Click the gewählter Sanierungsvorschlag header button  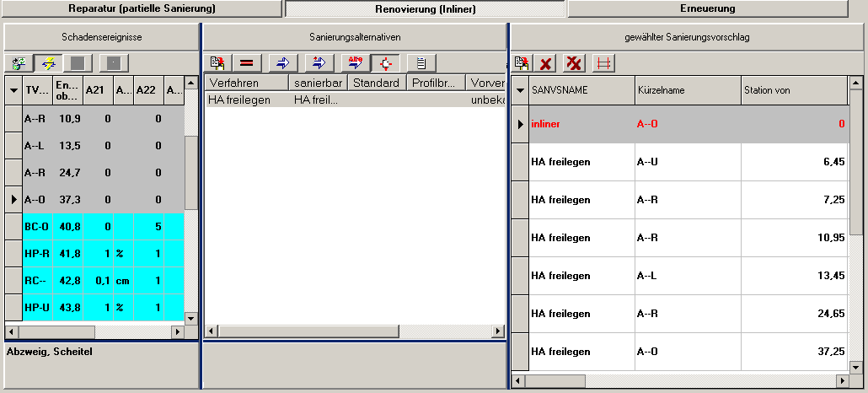tap(687, 38)
